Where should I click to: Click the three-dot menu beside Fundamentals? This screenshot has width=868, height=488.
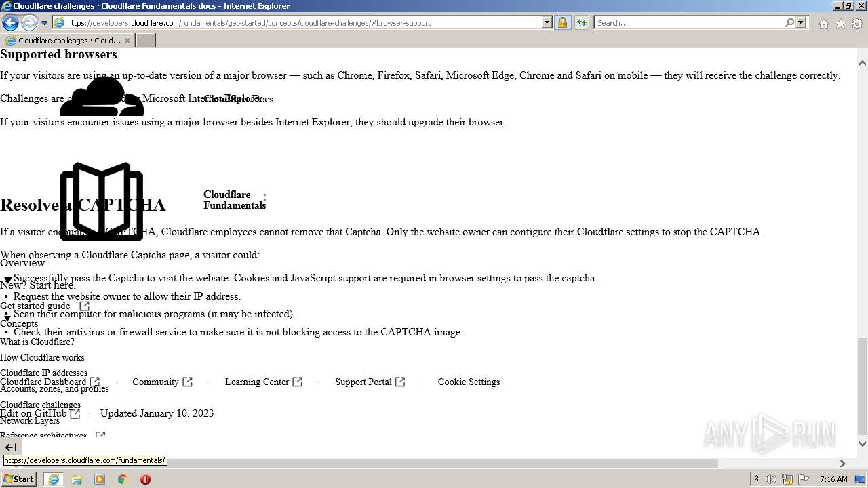(x=264, y=198)
